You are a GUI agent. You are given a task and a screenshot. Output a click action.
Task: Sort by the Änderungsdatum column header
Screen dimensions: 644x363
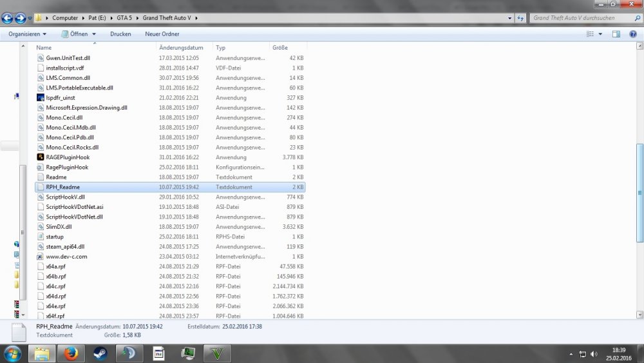coord(184,48)
